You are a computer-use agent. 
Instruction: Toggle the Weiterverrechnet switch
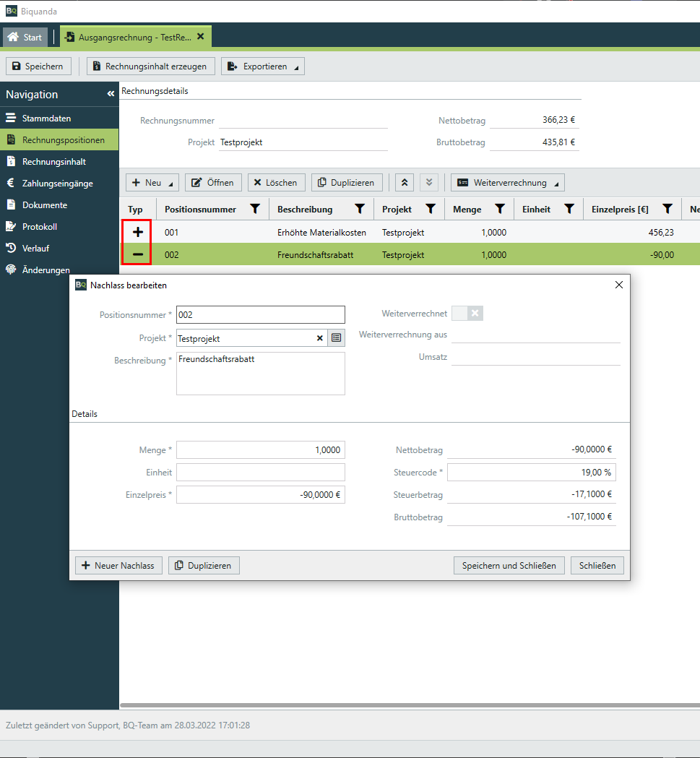[467, 314]
